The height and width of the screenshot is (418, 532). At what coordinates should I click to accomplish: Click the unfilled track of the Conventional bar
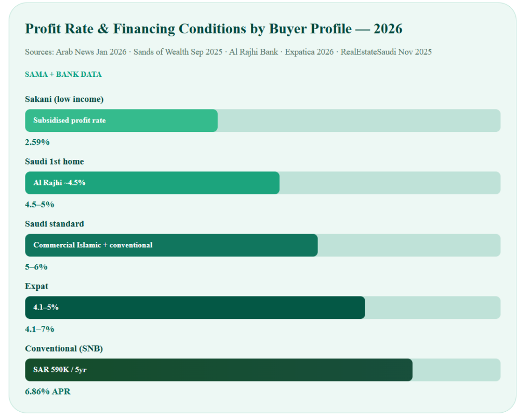tap(456, 370)
